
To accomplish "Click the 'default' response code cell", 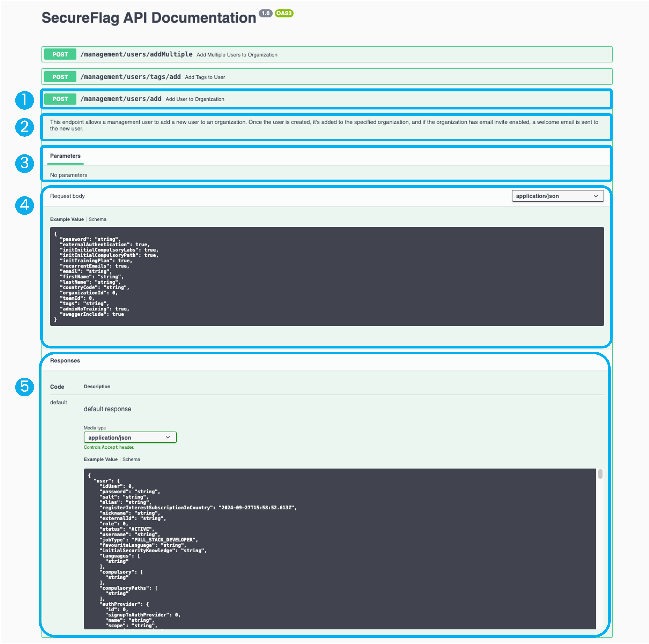I will tap(58, 402).
